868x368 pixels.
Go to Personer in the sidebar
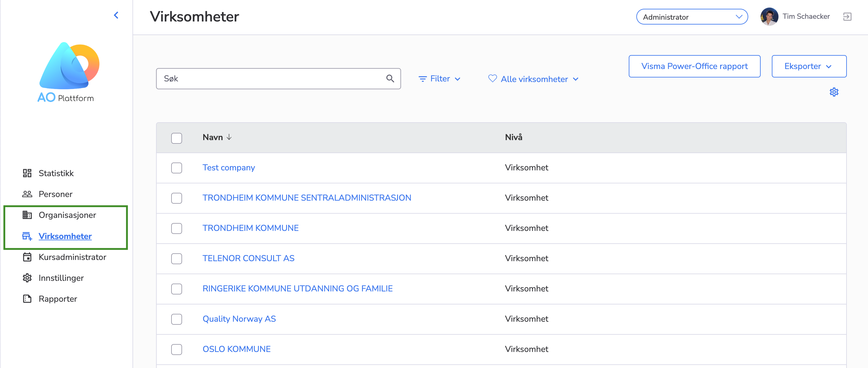click(x=55, y=194)
